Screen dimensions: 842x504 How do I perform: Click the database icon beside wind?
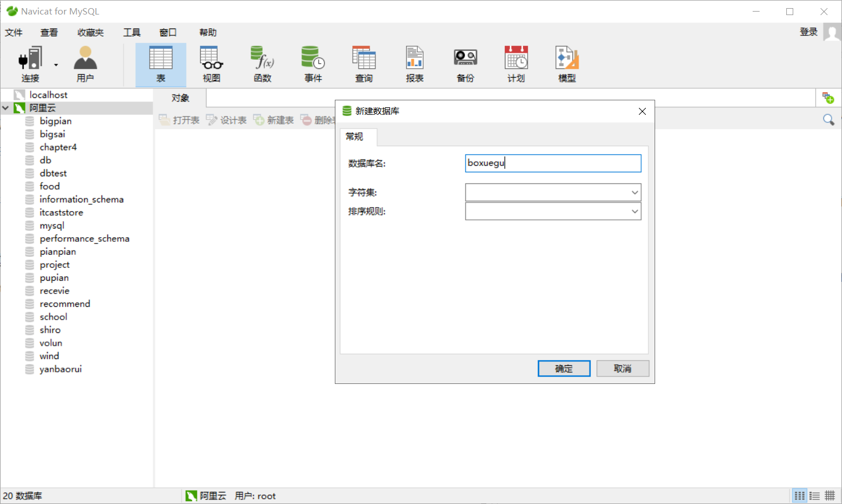pos(30,356)
